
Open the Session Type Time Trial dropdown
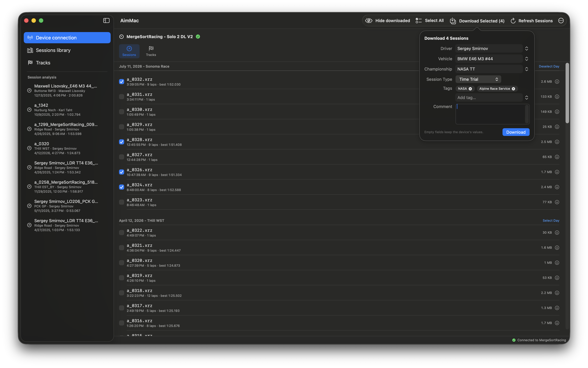pyautogui.click(x=478, y=79)
